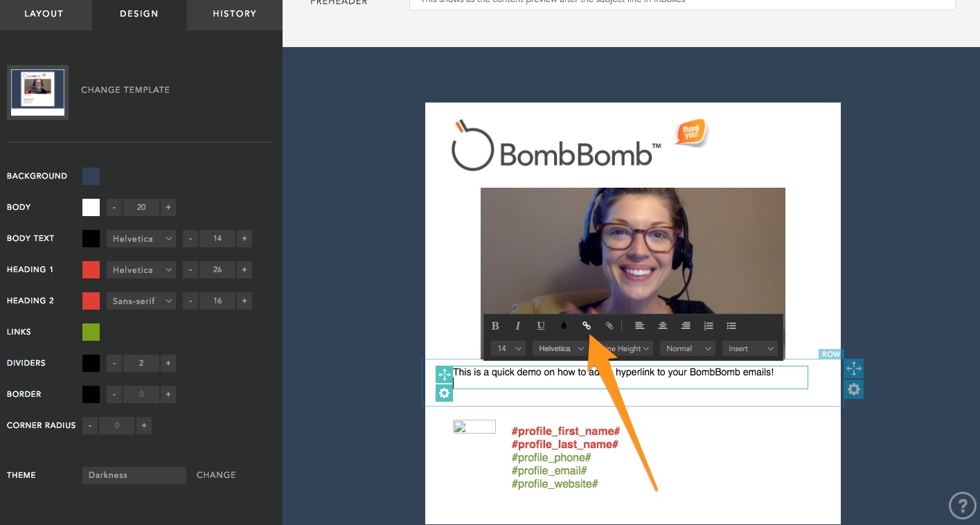
Task: Increase Heading 1 font size
Action: [x=244, y=269]
